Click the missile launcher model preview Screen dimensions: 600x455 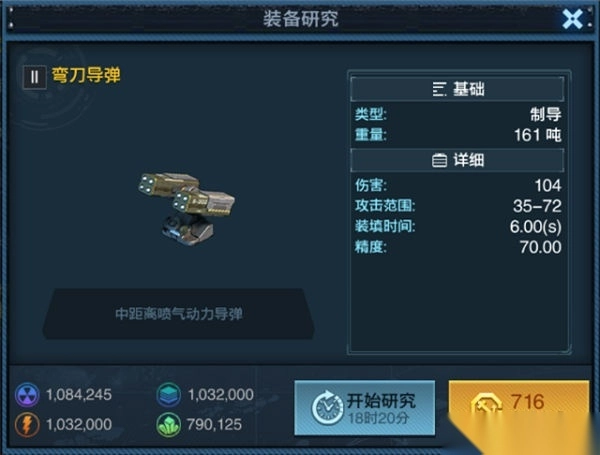tap(186, 207)
